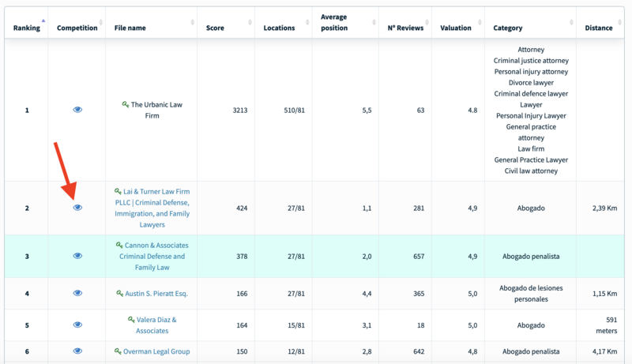Click distance 2,39 Km

(604, 208)
